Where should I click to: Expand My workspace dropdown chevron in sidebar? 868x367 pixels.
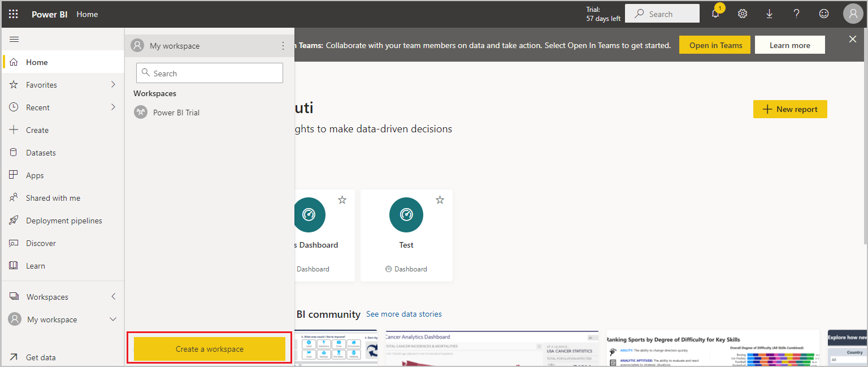pyautogui.click(x=113, y=319)
